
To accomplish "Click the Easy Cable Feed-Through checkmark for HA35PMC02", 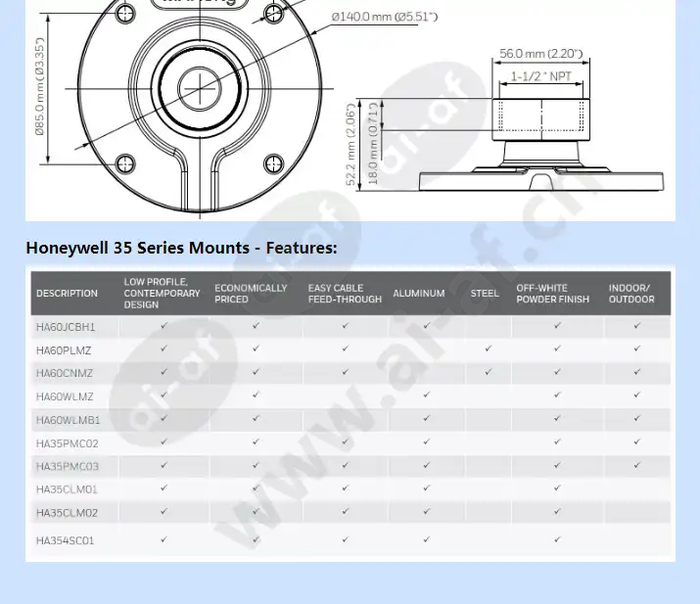I will [x=345, y=441].
